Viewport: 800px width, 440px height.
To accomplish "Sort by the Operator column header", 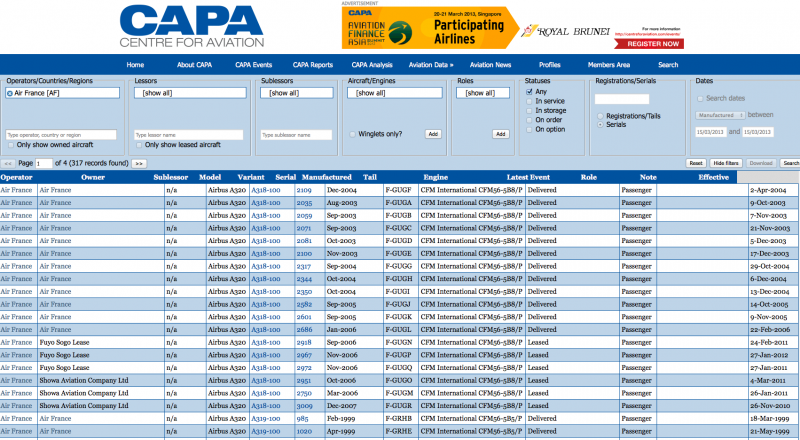I will (x=16, y=177).
